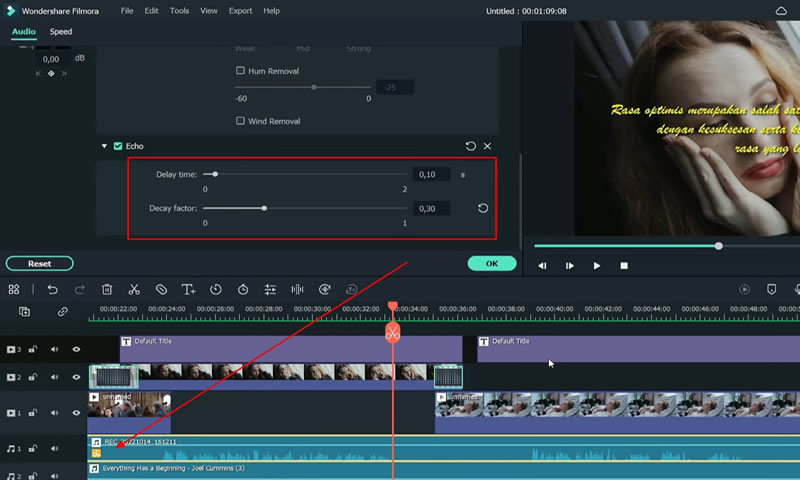Go to next volume keyframe
Viewport: 800px width, 480px height.
pos(64,73)
